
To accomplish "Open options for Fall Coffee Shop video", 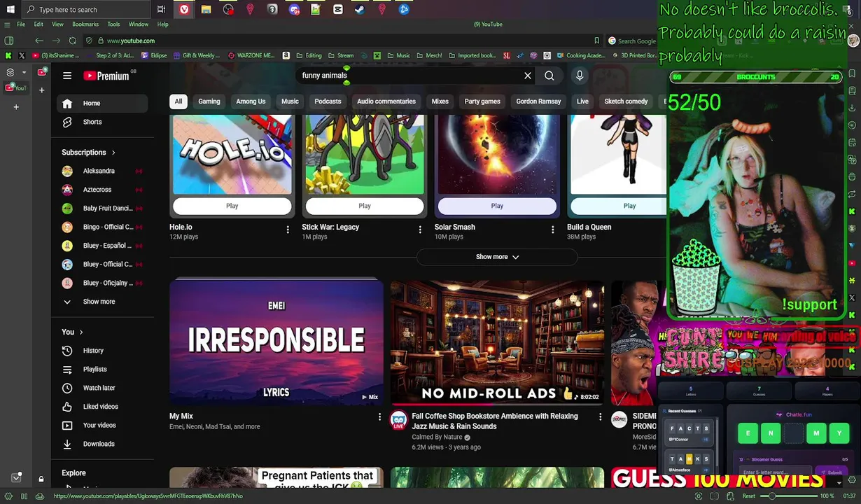I will pyautogui.click(x=600, y=417).
